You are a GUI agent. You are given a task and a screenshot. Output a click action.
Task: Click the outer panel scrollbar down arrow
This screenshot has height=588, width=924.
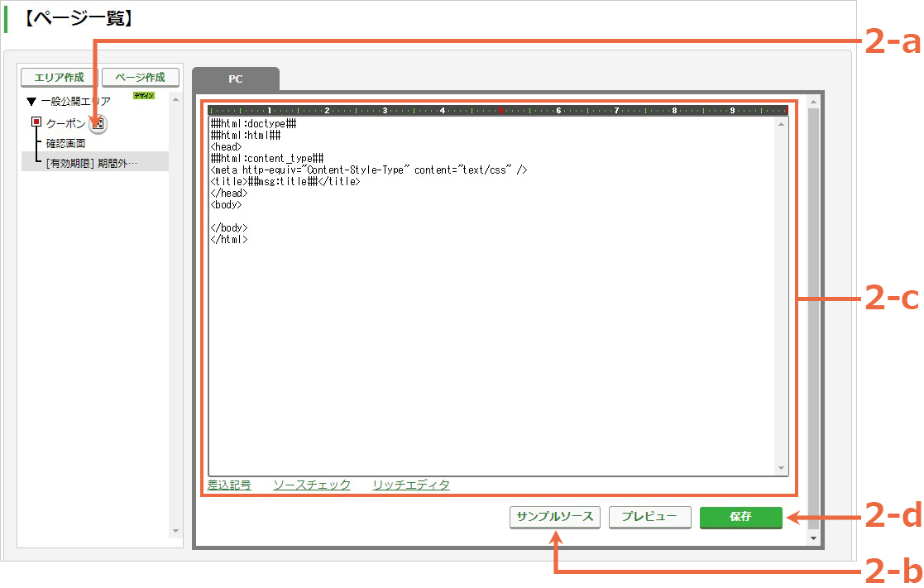point(814,538)
